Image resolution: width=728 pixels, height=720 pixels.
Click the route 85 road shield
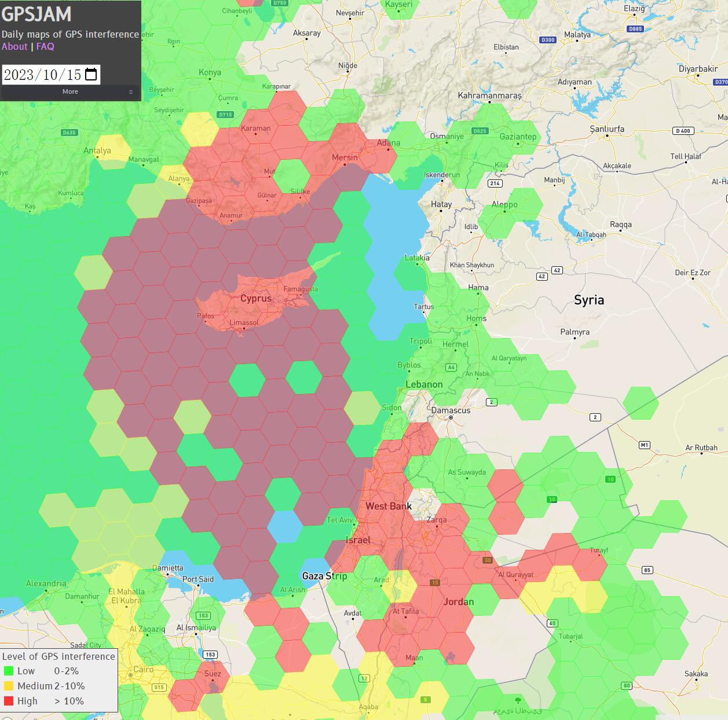(647, 571)
